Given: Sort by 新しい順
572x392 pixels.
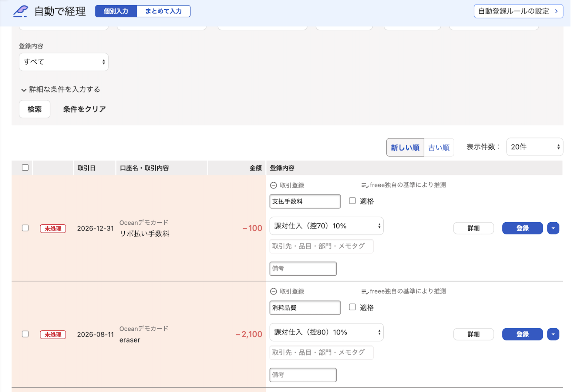Looking at the screenshot, I should click(405, 148).
